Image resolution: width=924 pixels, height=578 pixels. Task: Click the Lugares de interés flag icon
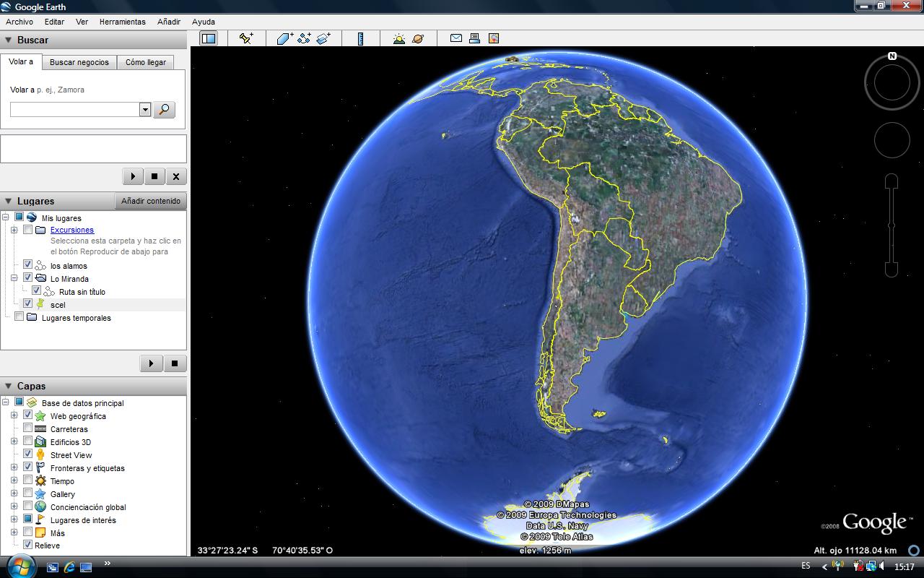click(x=40, y=520)
